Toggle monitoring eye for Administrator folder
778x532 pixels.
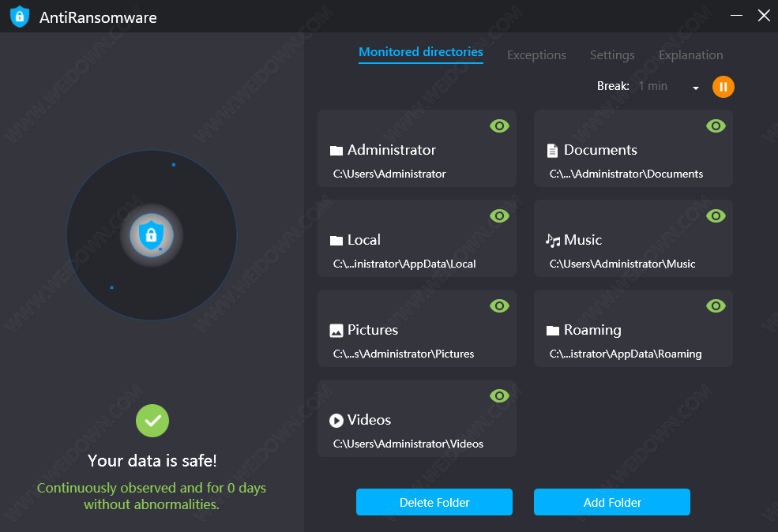tap(499, 126)
